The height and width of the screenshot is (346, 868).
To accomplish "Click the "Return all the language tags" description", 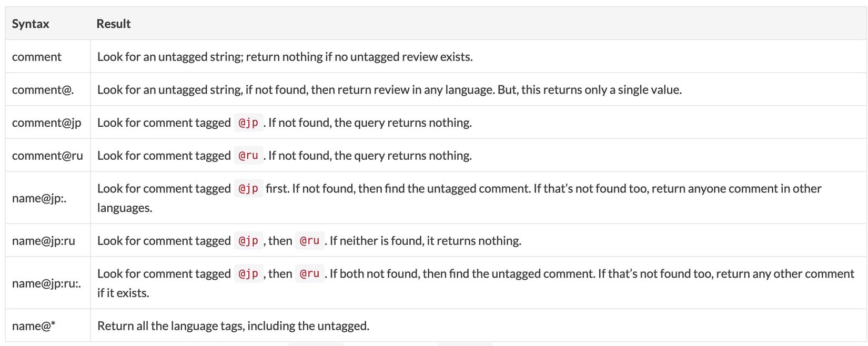I will pyautogui.click(x=233, y=326).
